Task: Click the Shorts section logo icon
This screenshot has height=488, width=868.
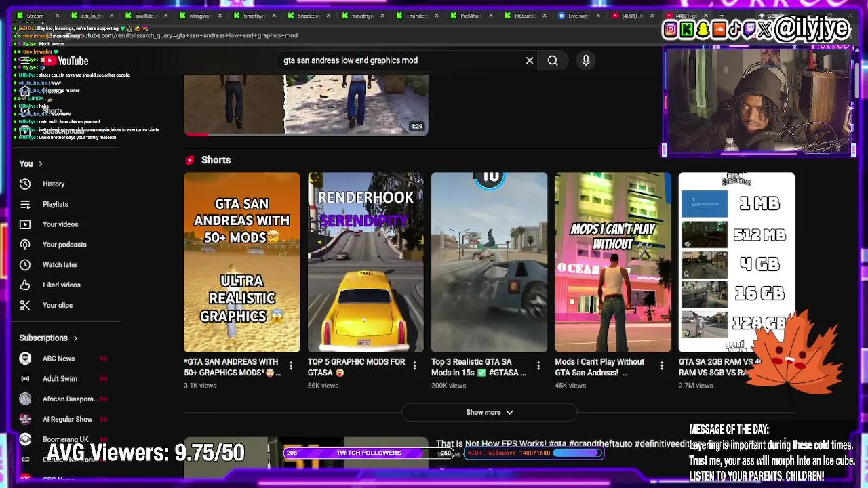Action: (191, 160)
